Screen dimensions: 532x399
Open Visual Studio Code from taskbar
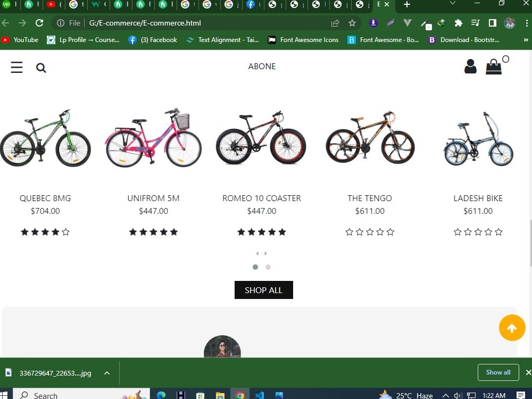tap(259, 395)
